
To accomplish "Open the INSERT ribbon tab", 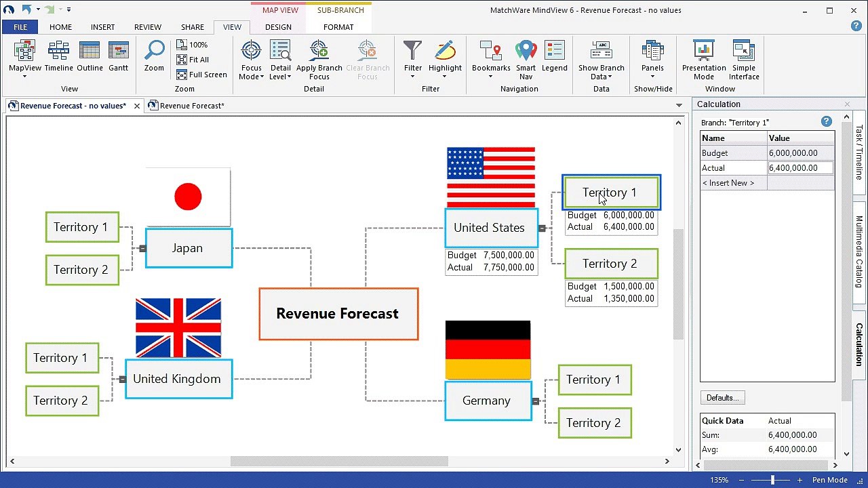I will pos(102,27).
